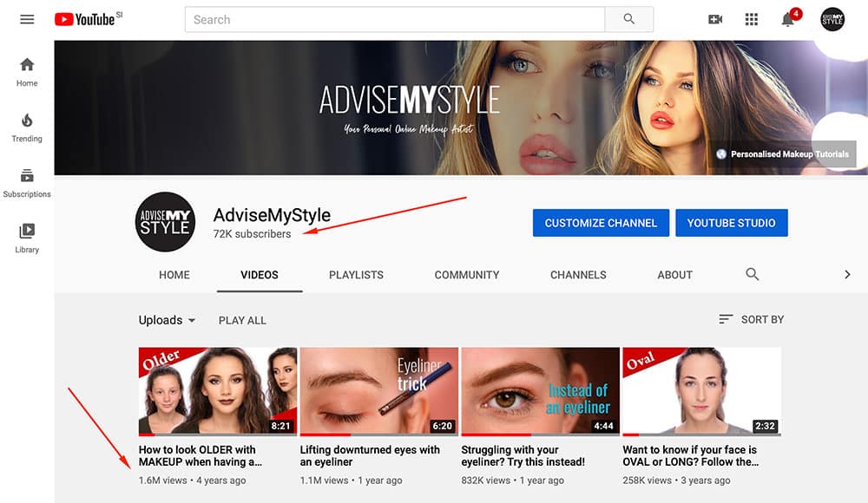
Task: Open Library in the sidebar
Action: pos(27,238)
